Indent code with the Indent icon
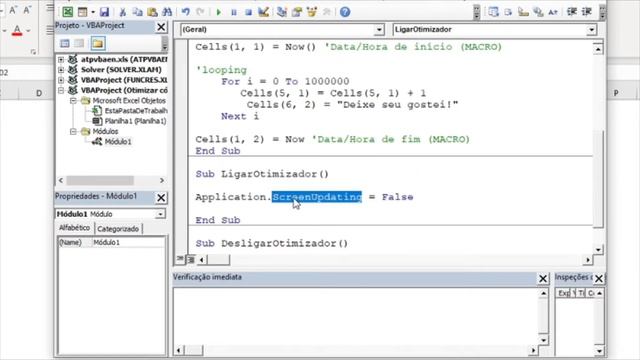This screenshot has height=360, width=640. tap(571, 12)
